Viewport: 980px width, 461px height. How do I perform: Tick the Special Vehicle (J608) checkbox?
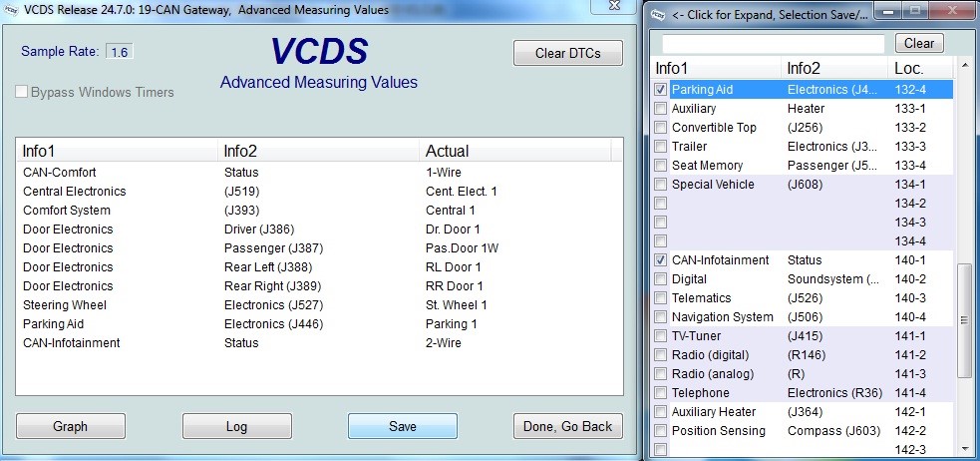coord(661,185)
